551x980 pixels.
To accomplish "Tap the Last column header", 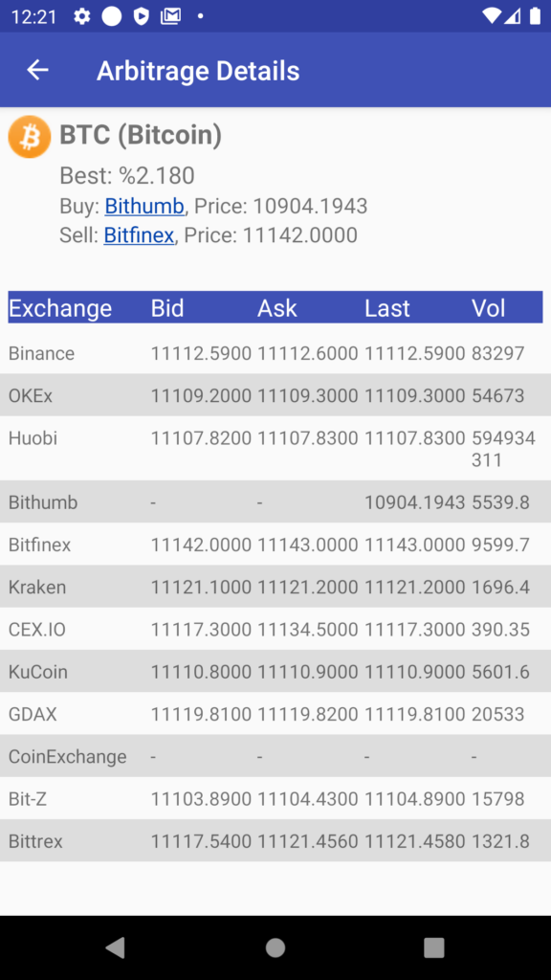I will pyautogui.click(x=387, y=307).
